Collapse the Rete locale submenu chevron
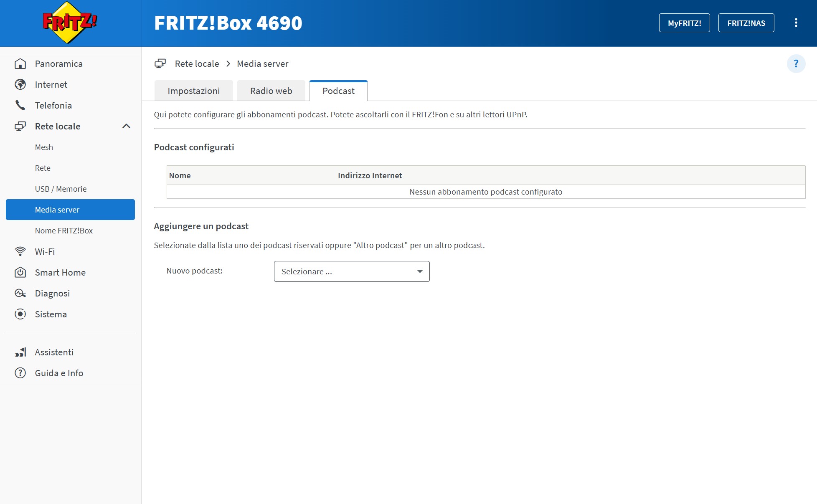Viewport: 817px width, 504px height. 126,126
